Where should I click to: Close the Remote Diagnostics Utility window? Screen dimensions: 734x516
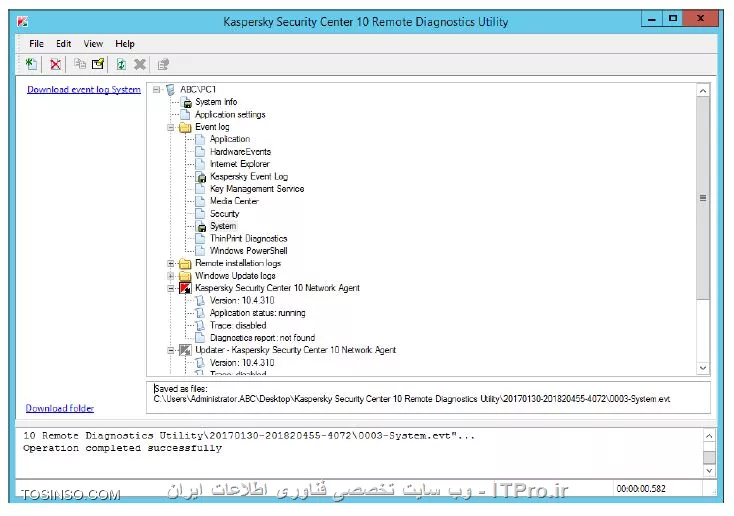tap(700, 19)
